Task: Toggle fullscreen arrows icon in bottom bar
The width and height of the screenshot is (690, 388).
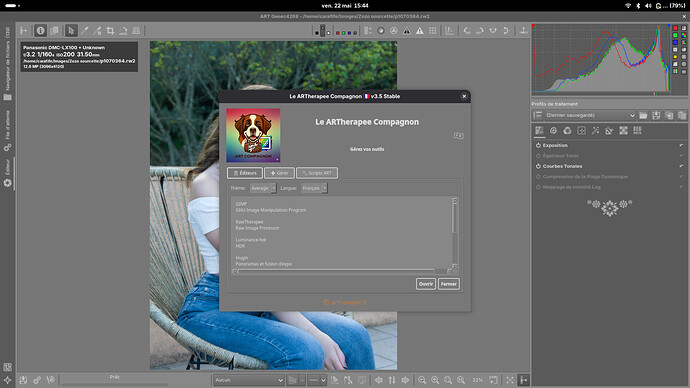Action: coord(510,380)
